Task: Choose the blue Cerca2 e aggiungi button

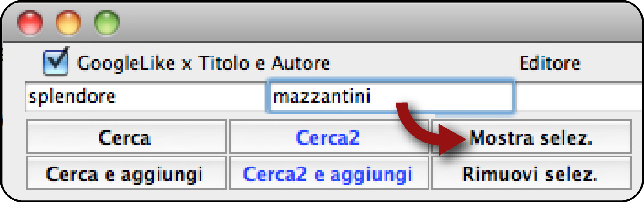Action: coord(329,173)
